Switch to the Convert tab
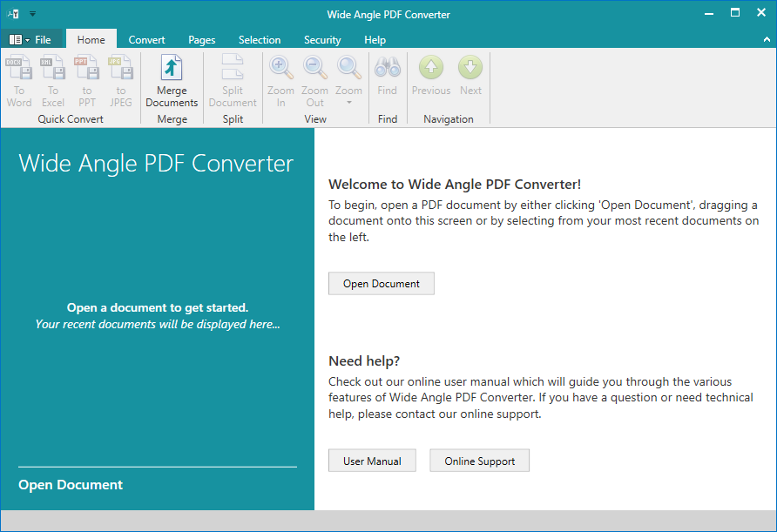Image resolution: width=777 pixels, height=532 pixels. point(146,40)
